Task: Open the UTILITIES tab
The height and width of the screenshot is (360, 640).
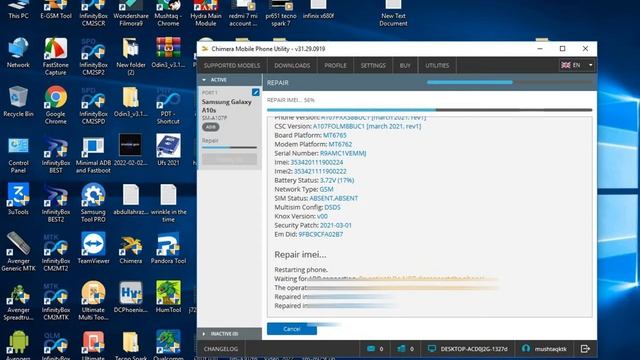Action: click(x=437, y=65)
